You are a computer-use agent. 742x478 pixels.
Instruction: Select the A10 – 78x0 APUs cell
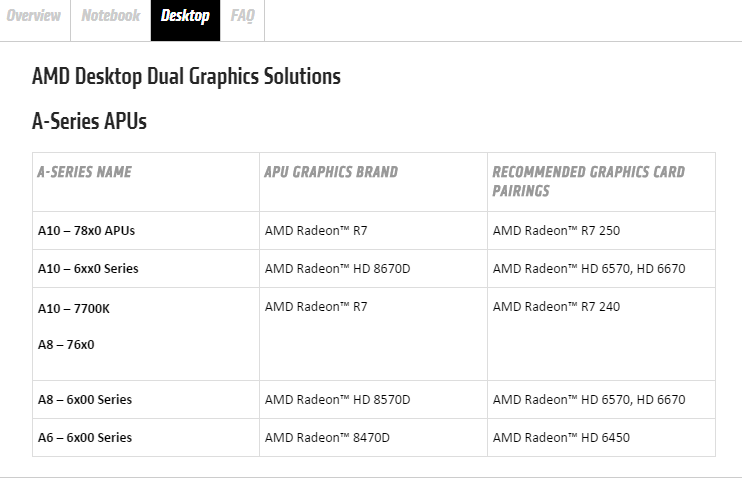87,230
